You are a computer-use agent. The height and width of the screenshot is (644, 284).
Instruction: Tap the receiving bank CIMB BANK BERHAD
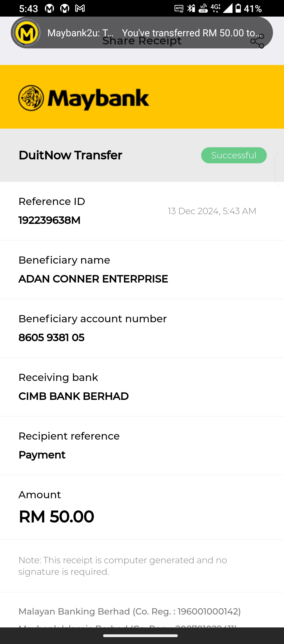[x=74, y=396]
